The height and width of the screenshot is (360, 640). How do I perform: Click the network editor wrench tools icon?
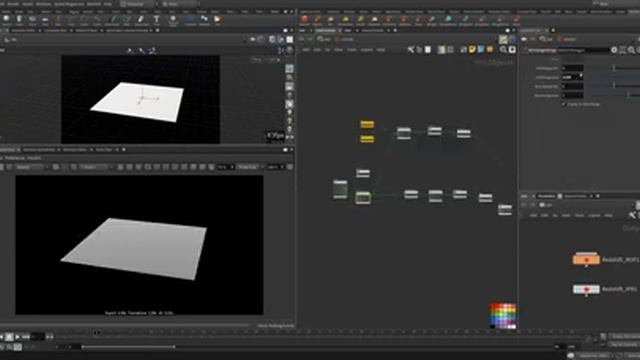pos(411,49)
